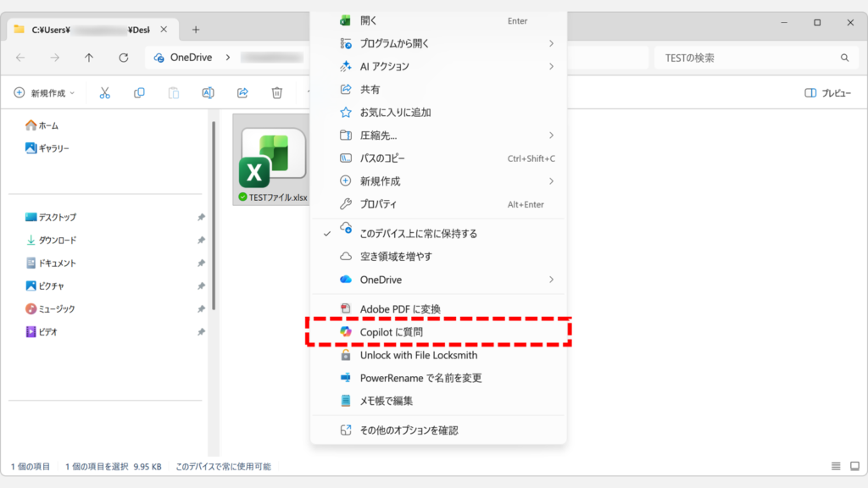This screenshot has width=868, height=488.
Task: Switch to details list view icon
Action: 836,467
